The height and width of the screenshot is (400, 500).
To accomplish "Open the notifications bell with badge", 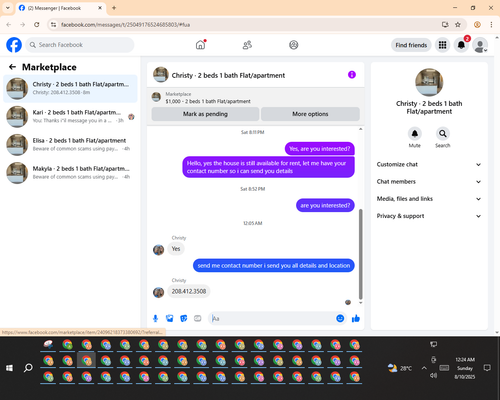I will [x=461, y=45].
